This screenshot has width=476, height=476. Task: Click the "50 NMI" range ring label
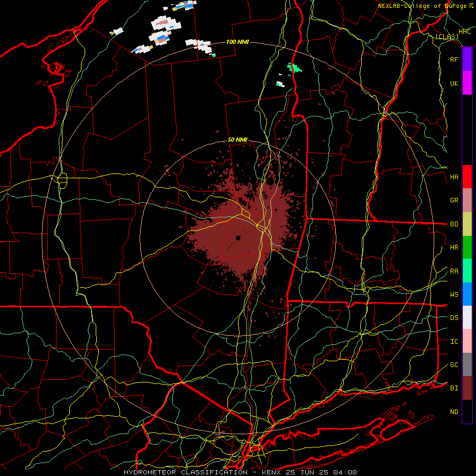coord(237,140)
